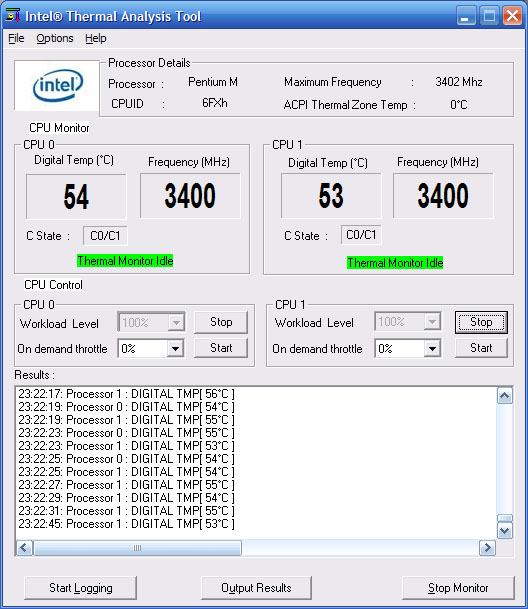The width and height of the screenshot is (528, 609).
Task: Maximize the Thermal Analysis Tool window
Action: [x=489, y=16]
